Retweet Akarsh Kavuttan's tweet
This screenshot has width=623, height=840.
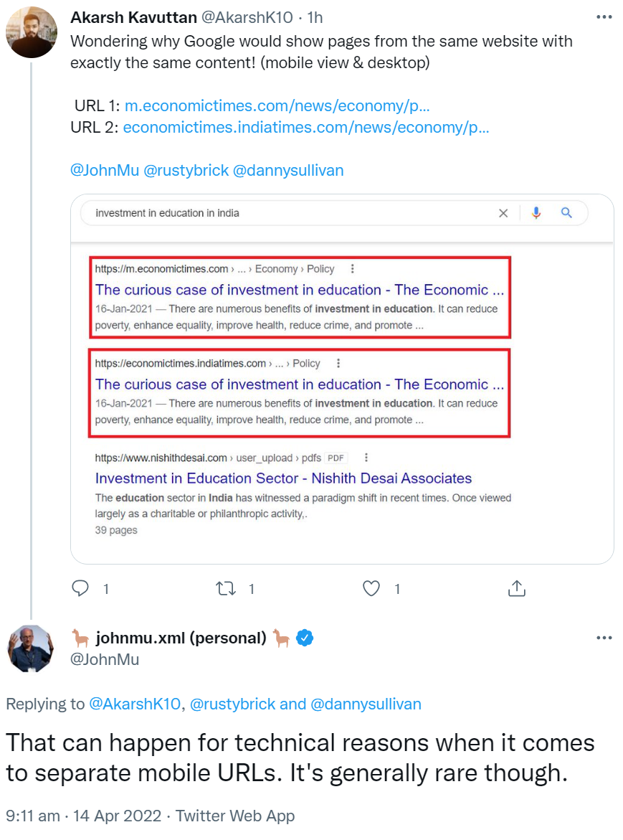(225, 589)
